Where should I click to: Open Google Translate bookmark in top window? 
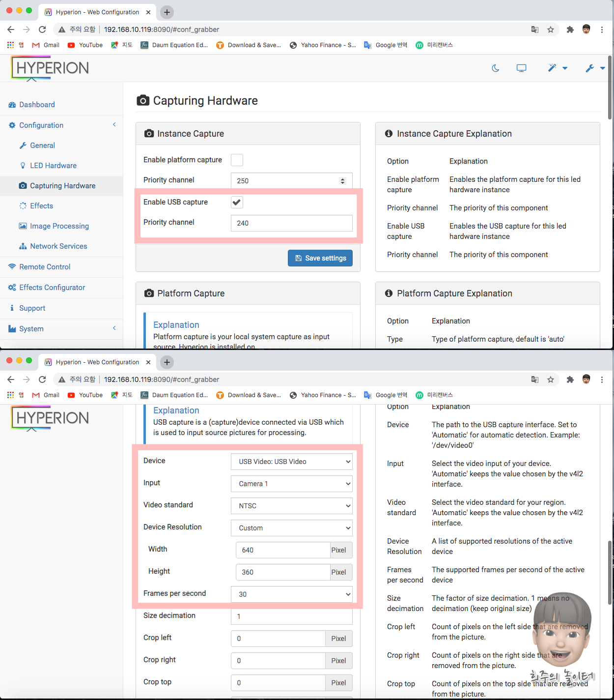tap(386, 45)
